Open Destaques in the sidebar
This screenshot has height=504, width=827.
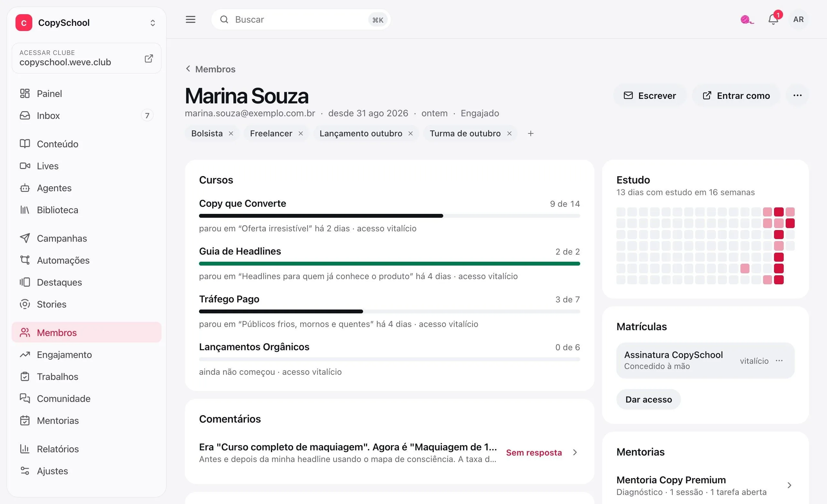coord(86,283)
